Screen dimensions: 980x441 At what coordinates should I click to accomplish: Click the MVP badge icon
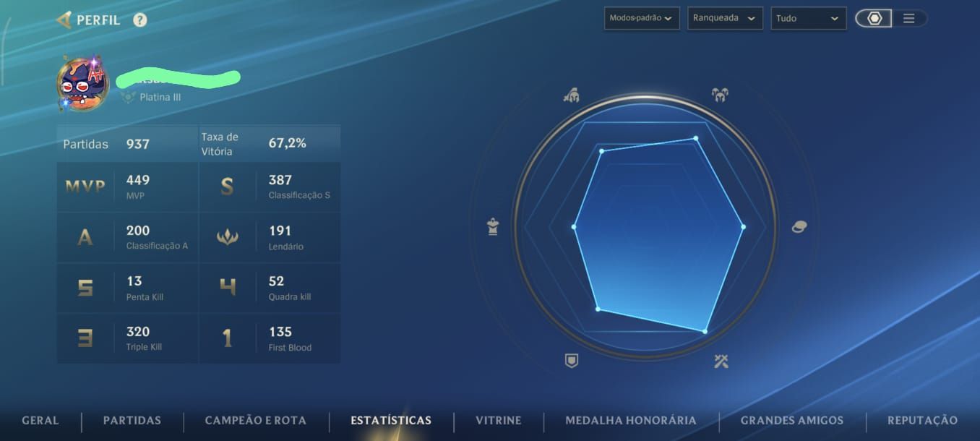pos(85,187)
